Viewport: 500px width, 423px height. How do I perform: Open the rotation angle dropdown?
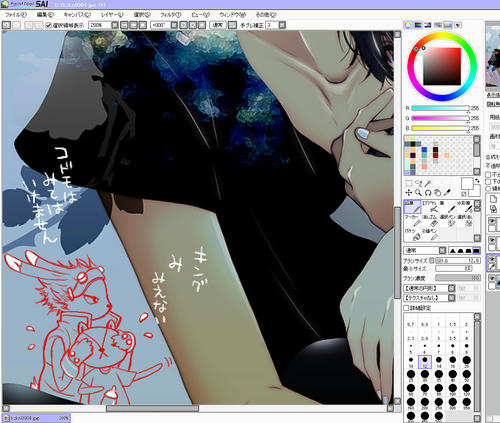coord(174,25)
